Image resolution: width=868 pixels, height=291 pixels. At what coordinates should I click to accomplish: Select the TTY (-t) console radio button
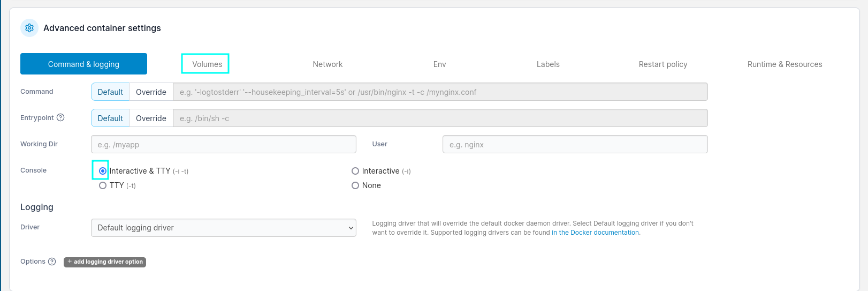point(103,185)
